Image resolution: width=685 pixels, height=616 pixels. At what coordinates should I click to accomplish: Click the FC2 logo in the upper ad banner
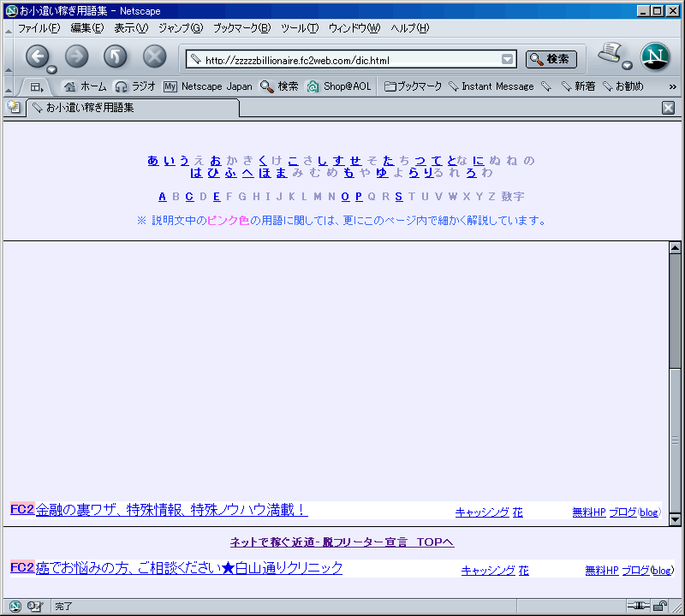point(22,509)
